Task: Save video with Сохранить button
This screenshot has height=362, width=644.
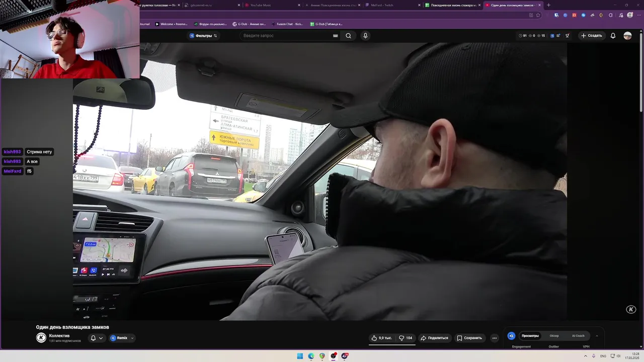Action: click(x=469, y=338)
